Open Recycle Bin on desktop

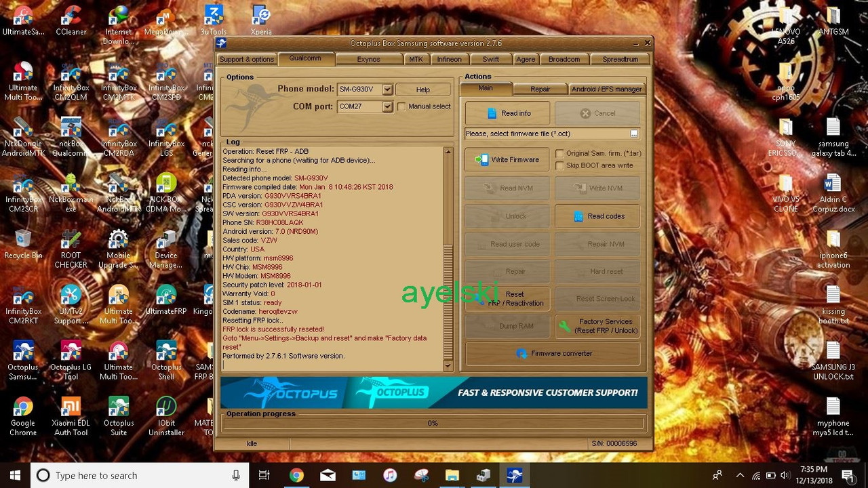pos(23,244)
